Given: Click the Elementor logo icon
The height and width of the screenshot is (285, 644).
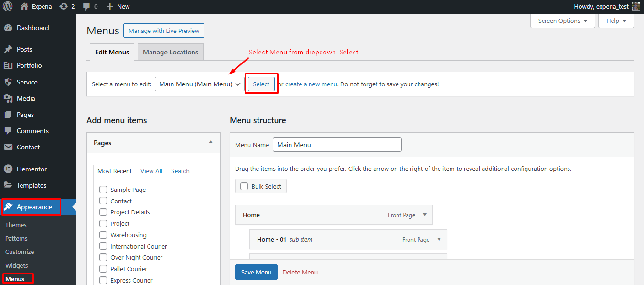Looking at the screenshot, I should tap(8, 169).
